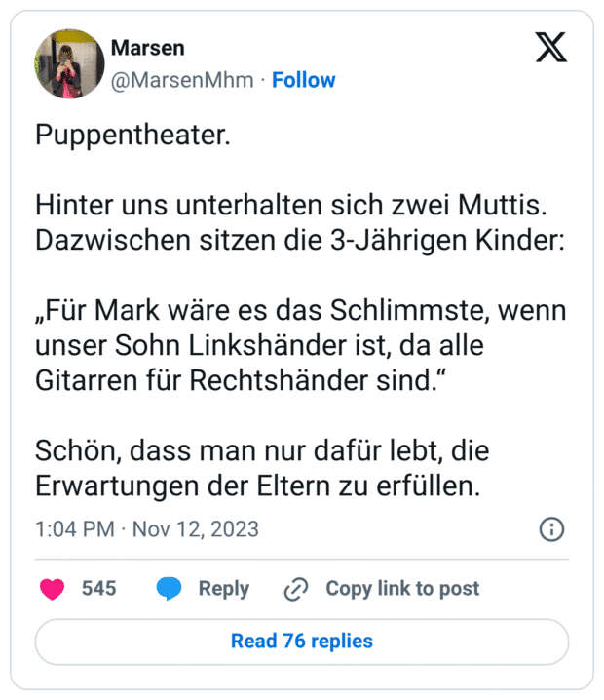Viewport: 604px width, 700px height.
Task: Follow the @MarsenMhm account
Action: tap(303, 80)
